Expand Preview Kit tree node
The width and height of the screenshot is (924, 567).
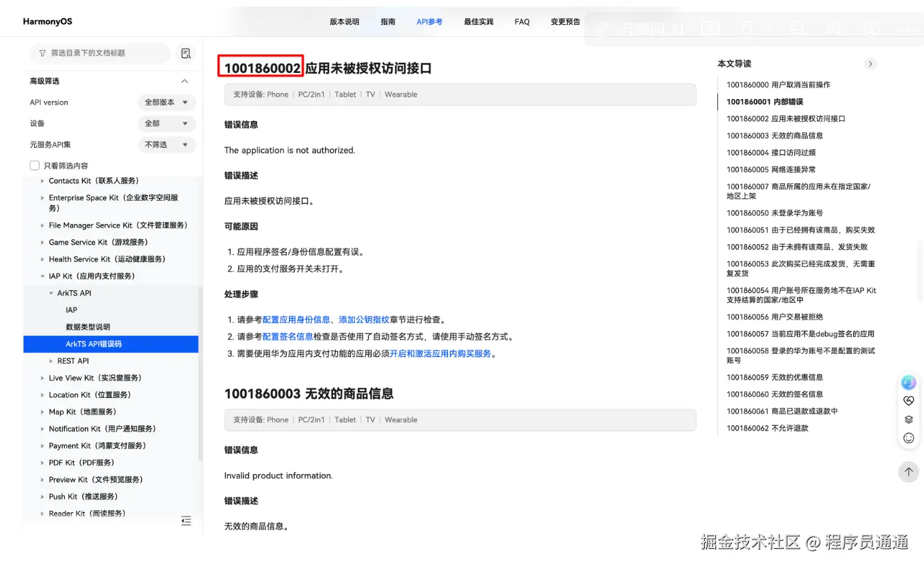[43, 479]
